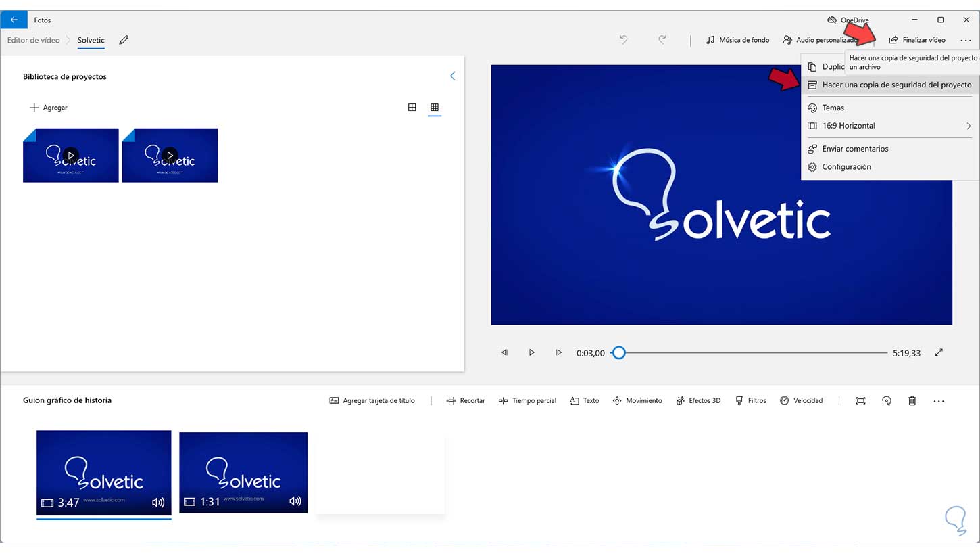Open the Velocidad control
This screenshot has width=980, height=554.
tap(801, 401)
